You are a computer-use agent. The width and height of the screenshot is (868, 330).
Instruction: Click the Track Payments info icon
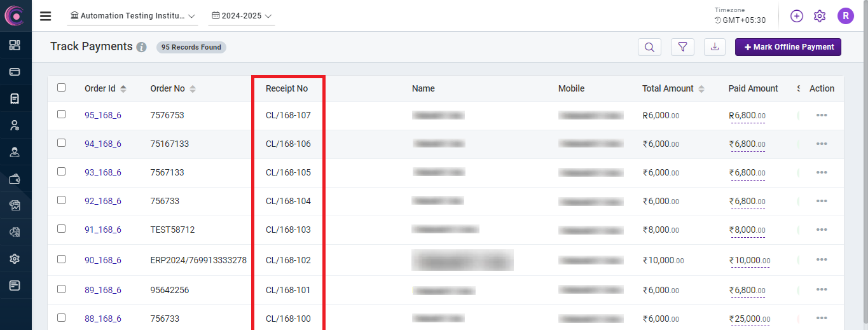point(141,47)
